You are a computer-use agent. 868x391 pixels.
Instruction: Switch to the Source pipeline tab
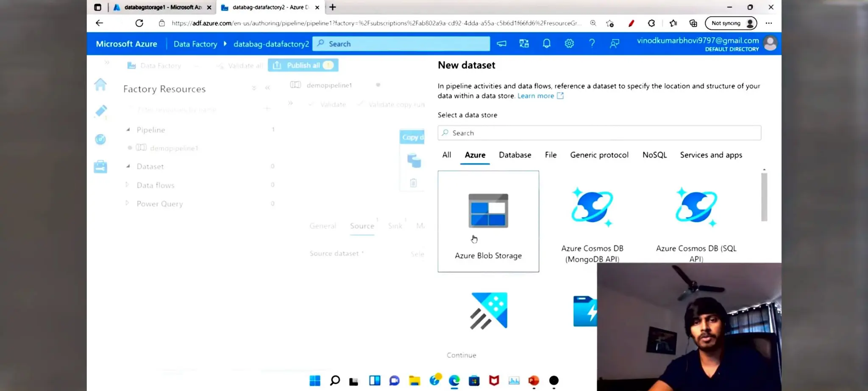click(x=362, y=226)
